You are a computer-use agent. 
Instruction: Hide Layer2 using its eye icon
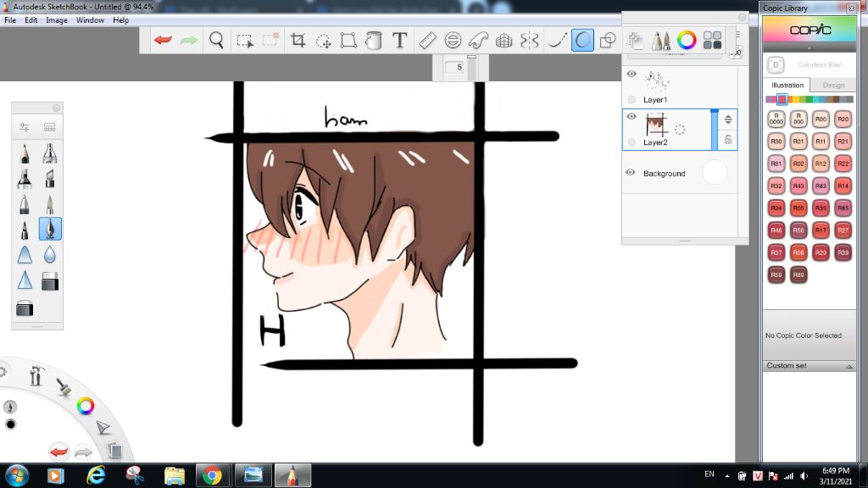coord(632,116)
